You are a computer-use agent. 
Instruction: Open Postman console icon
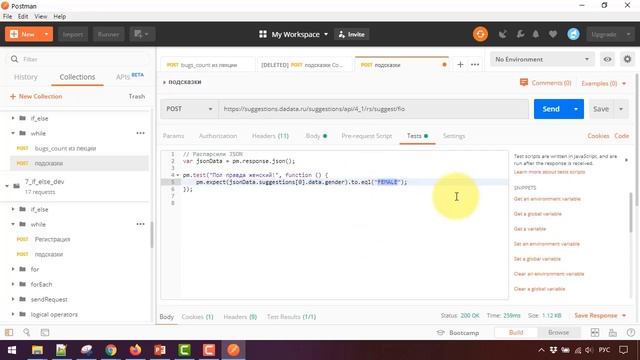pos(45,332)
